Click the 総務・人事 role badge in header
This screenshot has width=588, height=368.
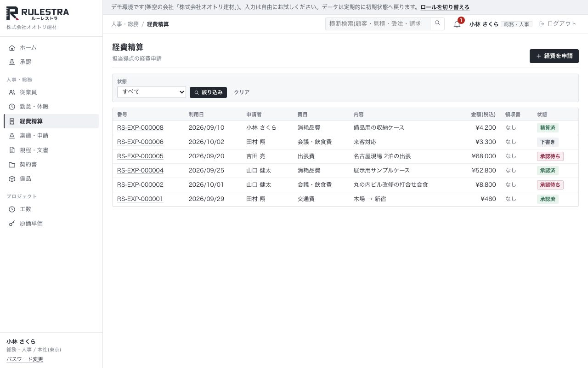(516, 24)
